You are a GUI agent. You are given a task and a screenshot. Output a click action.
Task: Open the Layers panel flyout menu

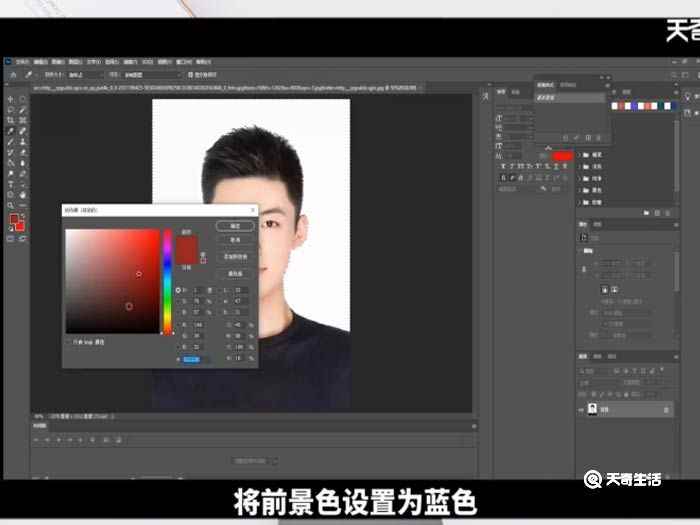(x=676, y=357)
